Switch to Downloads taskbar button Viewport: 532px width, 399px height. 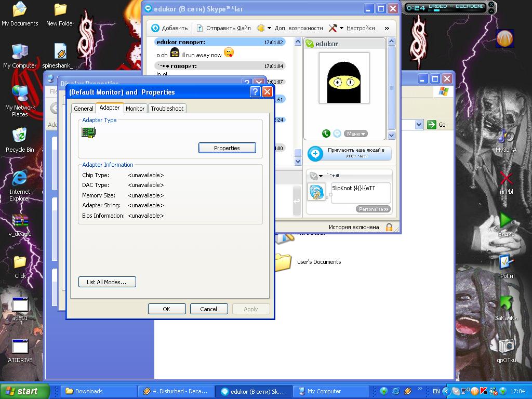pyautogui.click(x=99, y=391)
